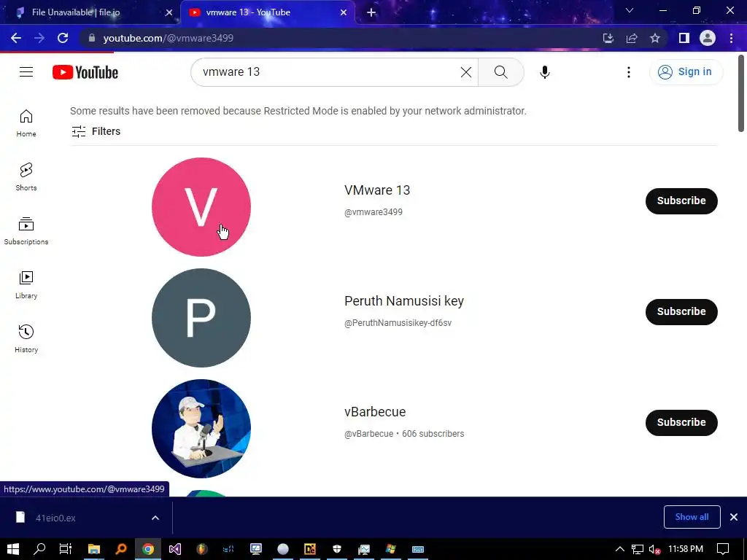This screenshot has height=560, width=747.
Task: Show all downloads
Action: 692,517
